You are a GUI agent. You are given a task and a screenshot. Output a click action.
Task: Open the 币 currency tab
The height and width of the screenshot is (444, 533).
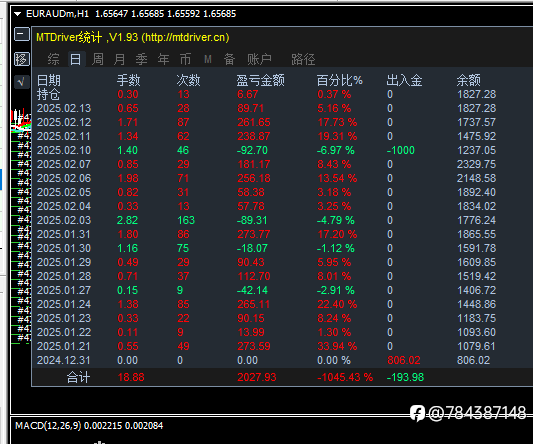click(185, 59)
